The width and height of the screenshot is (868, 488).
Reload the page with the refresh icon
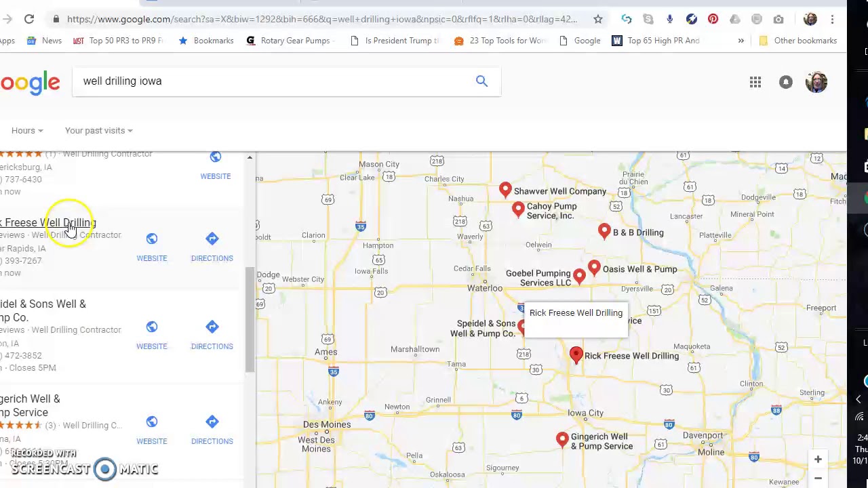coord(29,19)
